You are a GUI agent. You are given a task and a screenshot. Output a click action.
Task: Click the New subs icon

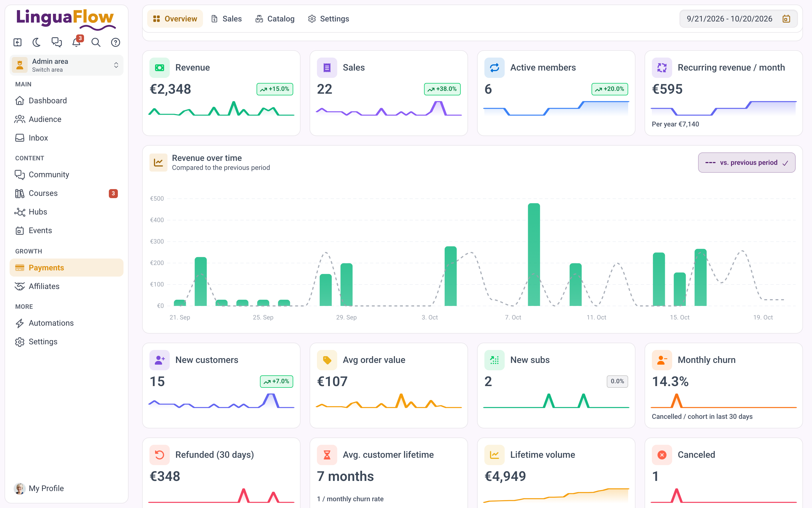click(494, 360)
